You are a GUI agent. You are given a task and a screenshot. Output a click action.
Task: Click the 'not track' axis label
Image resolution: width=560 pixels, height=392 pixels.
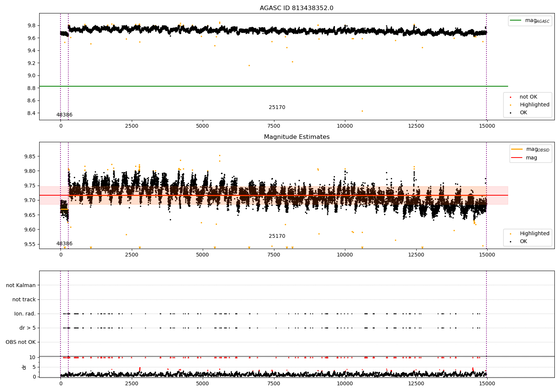point(24,300)
